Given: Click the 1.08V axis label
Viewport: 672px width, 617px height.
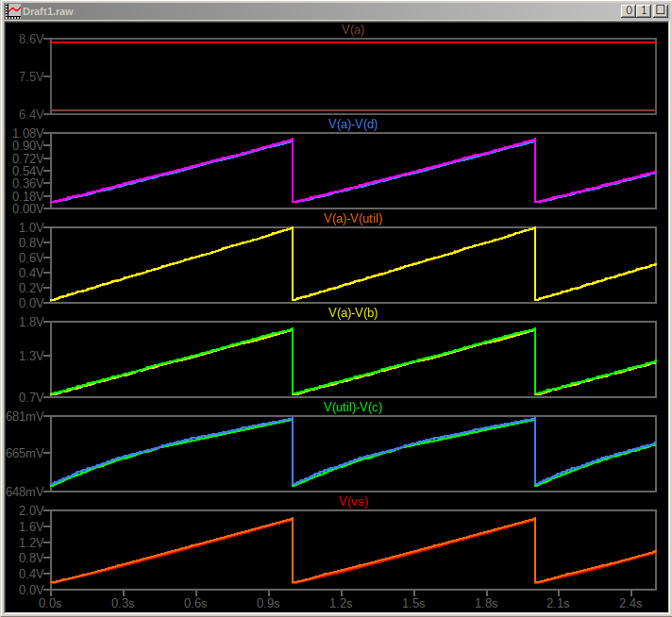Looking at the screenshot, I should [x=28, y=133].
